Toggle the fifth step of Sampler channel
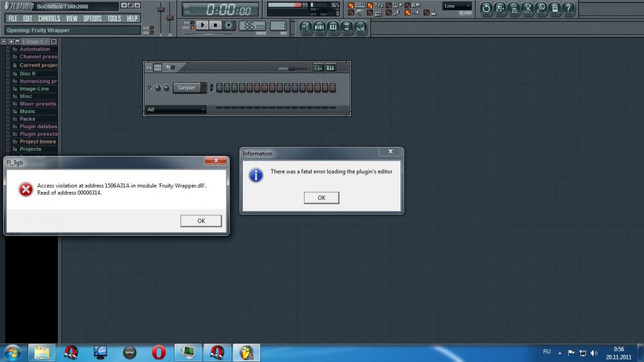 [x=249, y=88]
